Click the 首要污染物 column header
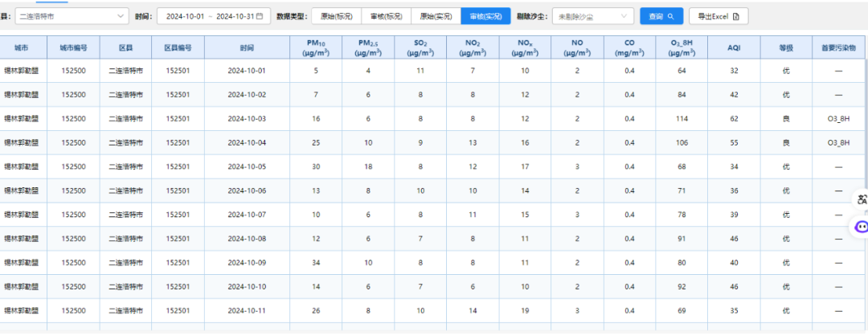The width and height of the screenshot is (868, 336). (x=838, y=47)
